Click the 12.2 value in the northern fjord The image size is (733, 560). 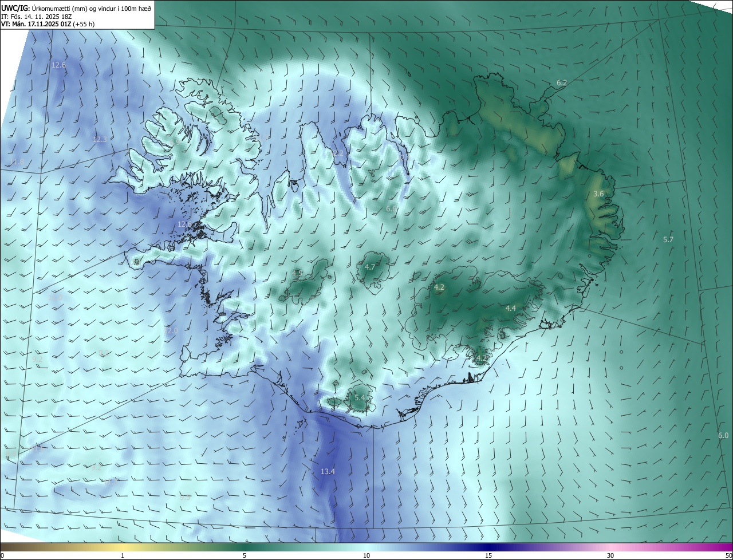[338, 153]
